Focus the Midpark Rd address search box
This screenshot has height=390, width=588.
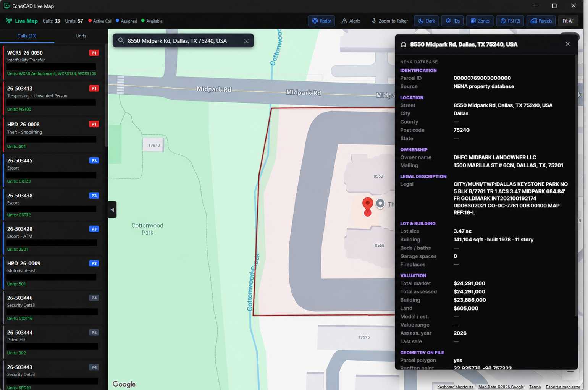[x=183, y=41]
